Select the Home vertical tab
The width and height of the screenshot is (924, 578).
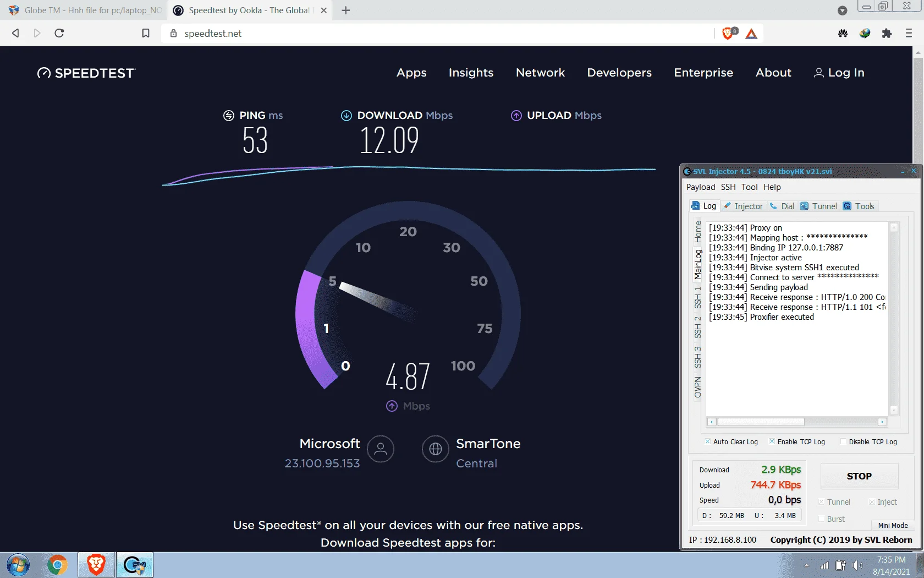698,232
